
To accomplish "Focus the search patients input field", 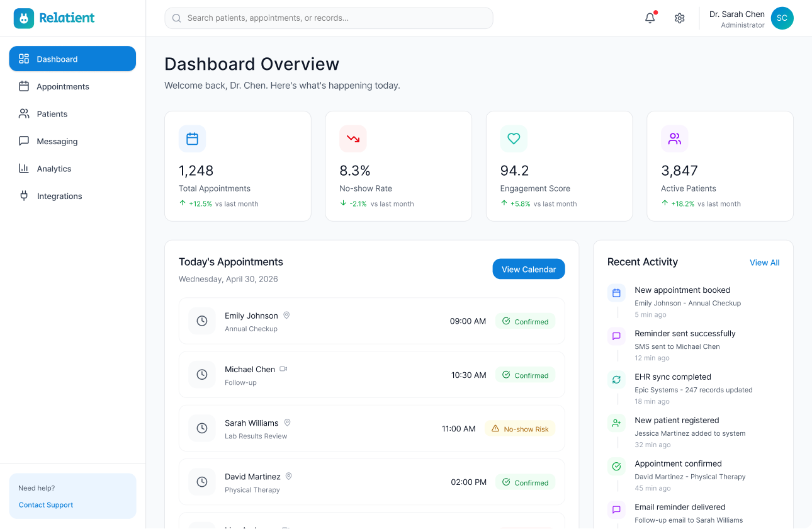I will [329, 18].
